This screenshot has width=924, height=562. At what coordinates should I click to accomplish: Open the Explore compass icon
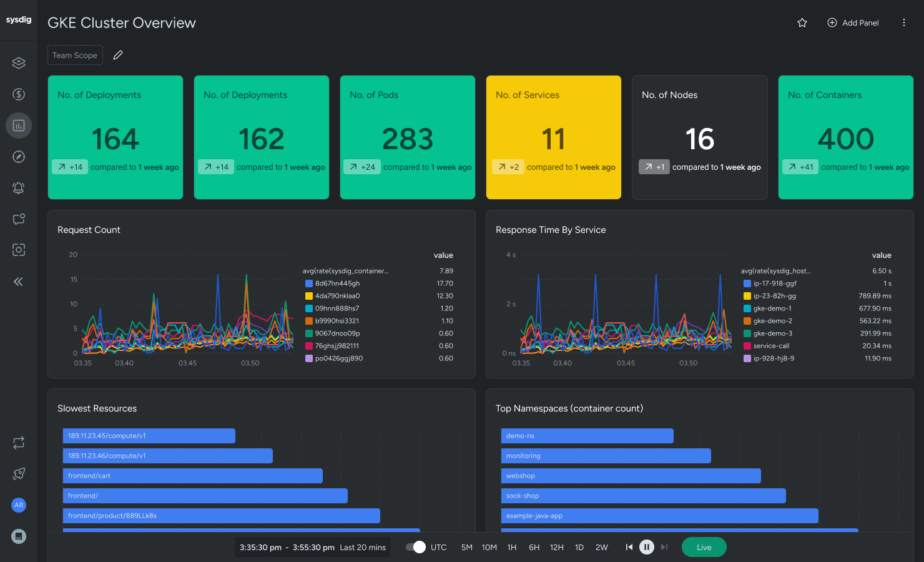coord(18,157)
